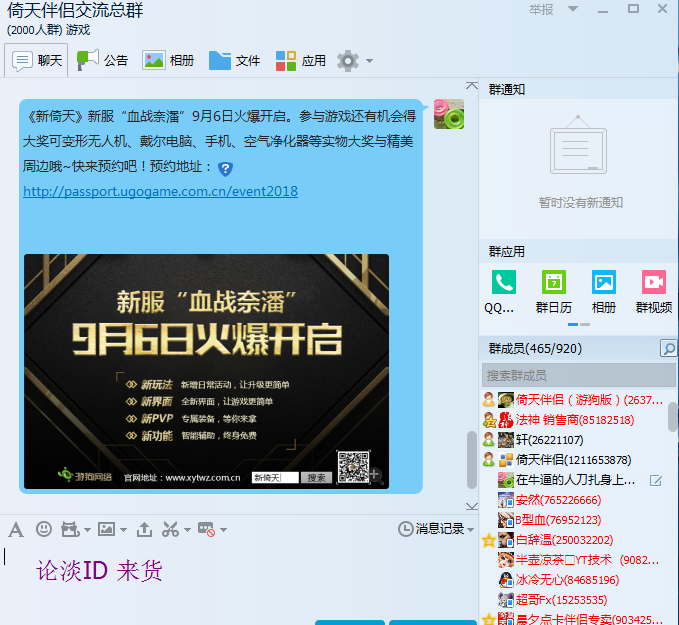The image size is (679, 625).
Task: Open the 相册 app under 群应用
Action: coord(604,282)
